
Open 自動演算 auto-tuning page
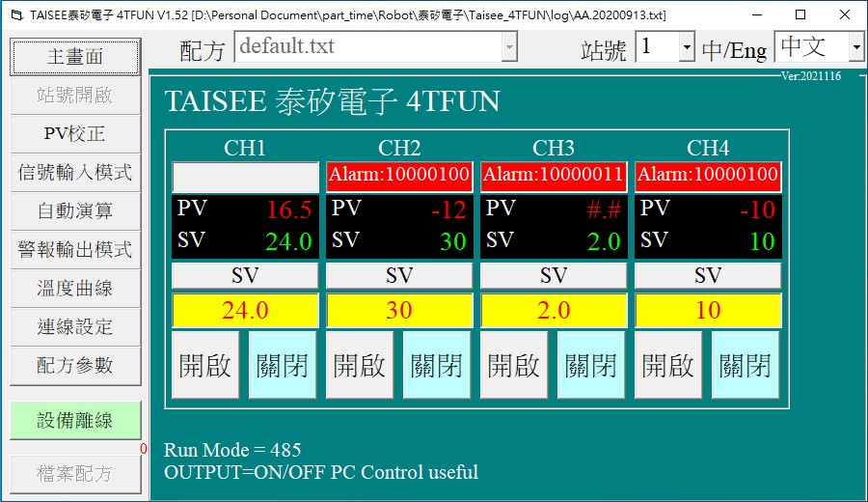click(x=74, y=211)
